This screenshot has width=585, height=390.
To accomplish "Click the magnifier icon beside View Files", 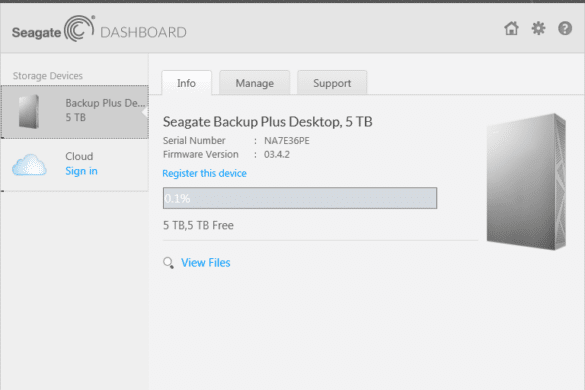I will coord(168,263).
